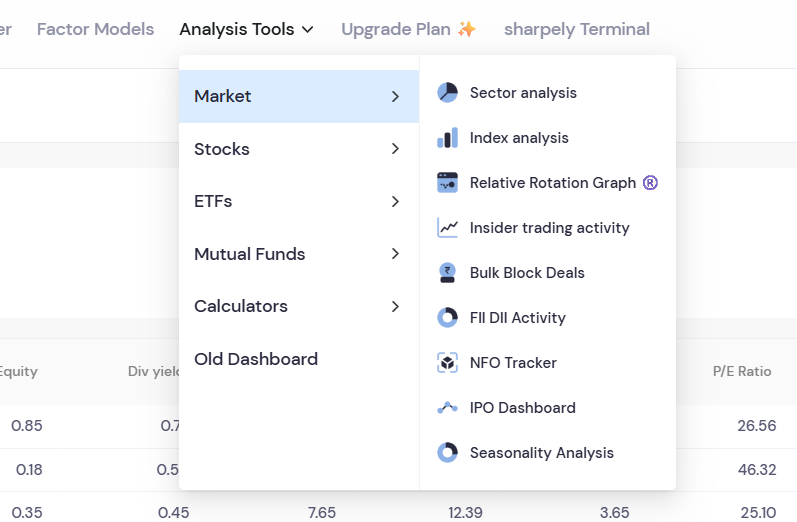Click the Seasonality Analysis icon
The width and height of the screenshot is (797, 522).
click(447, 453)
